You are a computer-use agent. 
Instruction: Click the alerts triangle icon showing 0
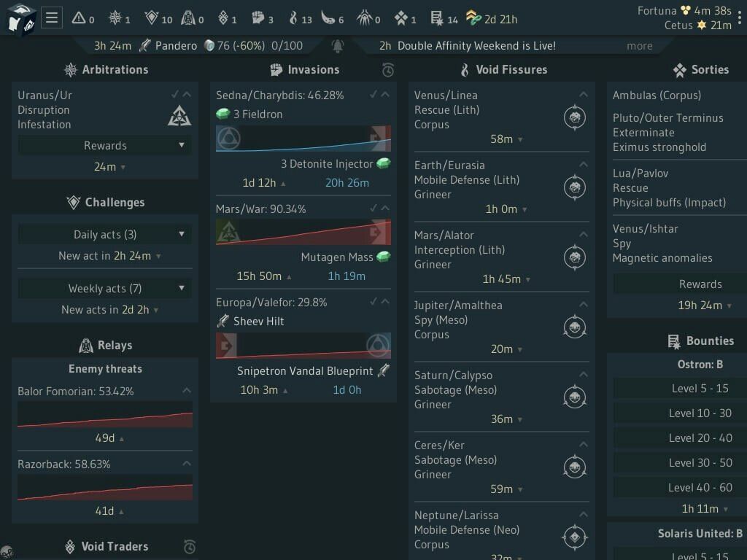coord(79,18)
